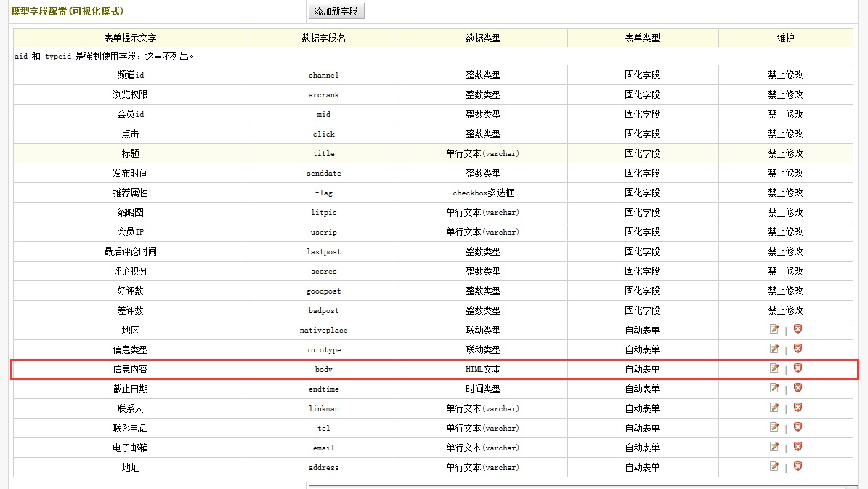
Task: Edit the linkman field
Action: click(774, 408)
